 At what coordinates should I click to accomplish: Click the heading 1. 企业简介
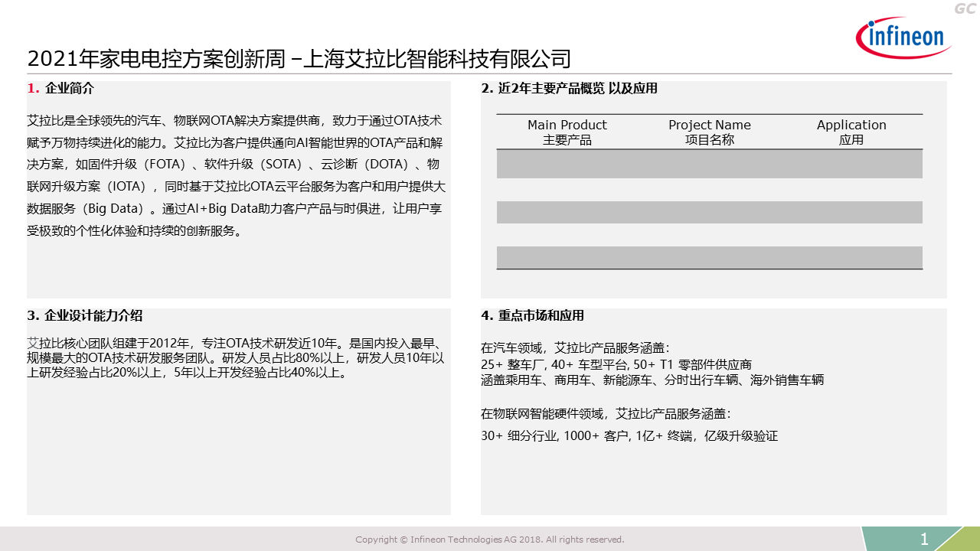pos(60,89)
